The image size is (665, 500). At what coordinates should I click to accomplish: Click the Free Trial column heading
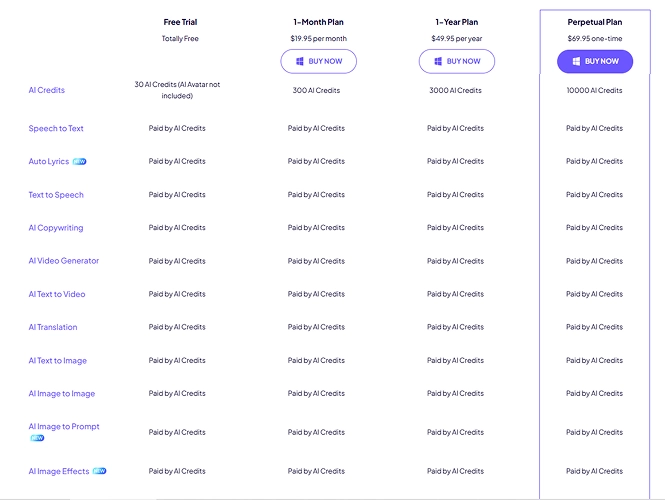point(180,22)
